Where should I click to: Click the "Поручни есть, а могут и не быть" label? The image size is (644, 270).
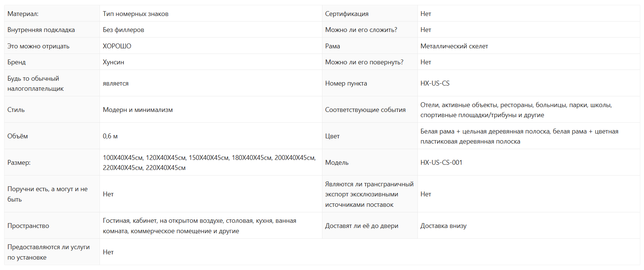pos(48,194)
